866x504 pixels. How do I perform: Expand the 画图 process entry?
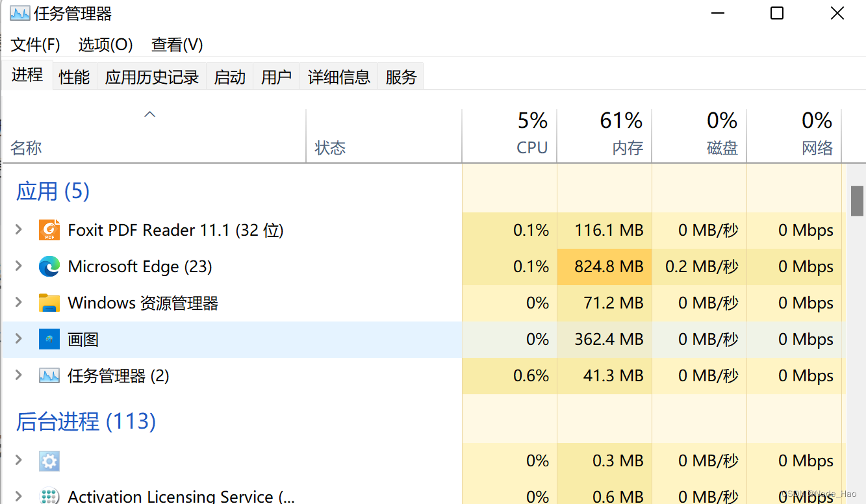coord(19,339)
